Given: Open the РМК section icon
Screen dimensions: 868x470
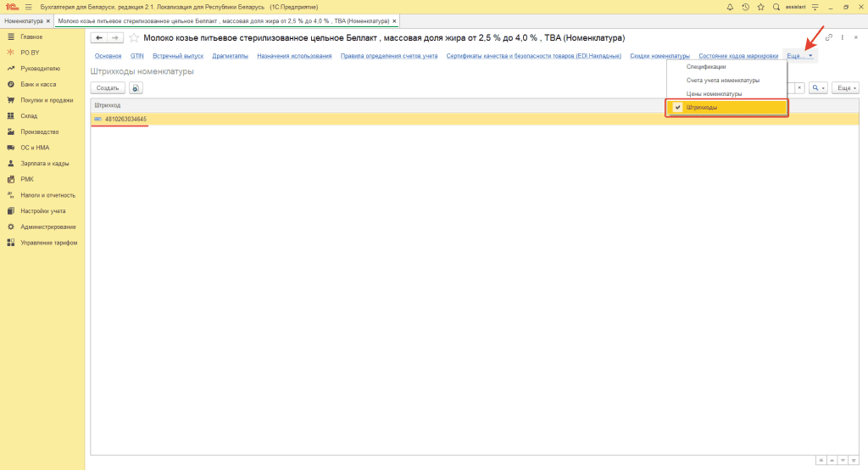Looking at the screenshot, I should point(10,179).
